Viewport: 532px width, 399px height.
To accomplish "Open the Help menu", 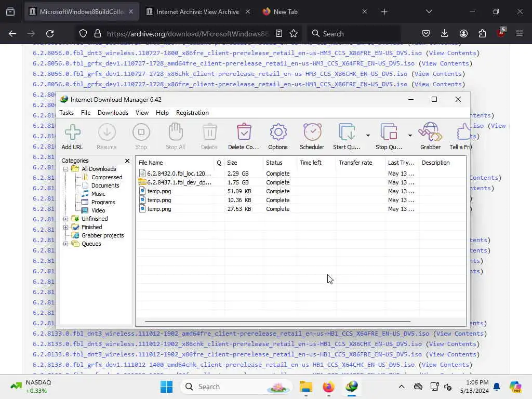I will (162, 113).
